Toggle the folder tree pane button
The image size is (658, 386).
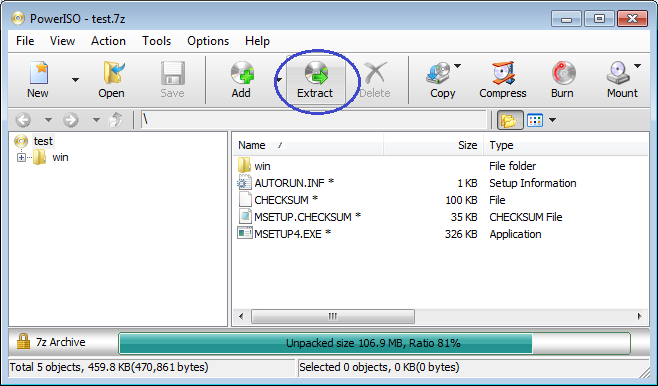[510, 120]
